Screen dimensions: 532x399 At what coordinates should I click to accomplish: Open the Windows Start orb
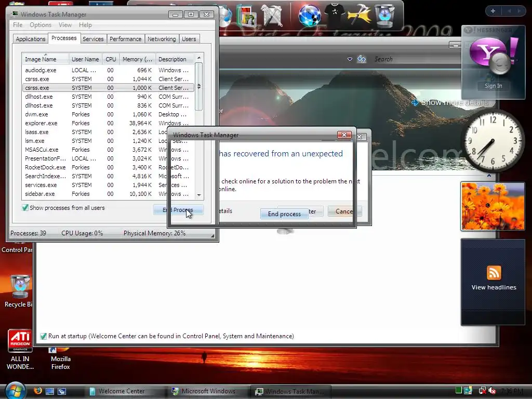pos(15,391)
